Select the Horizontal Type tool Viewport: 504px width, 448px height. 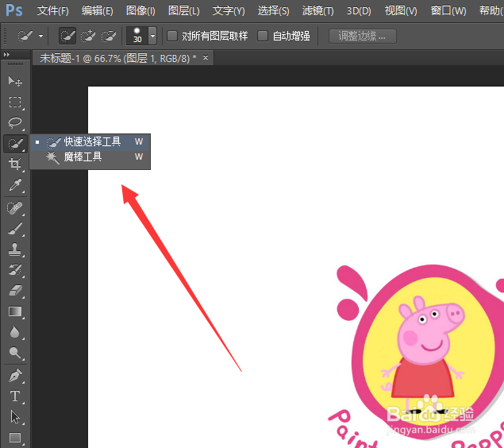coord(15,396)
